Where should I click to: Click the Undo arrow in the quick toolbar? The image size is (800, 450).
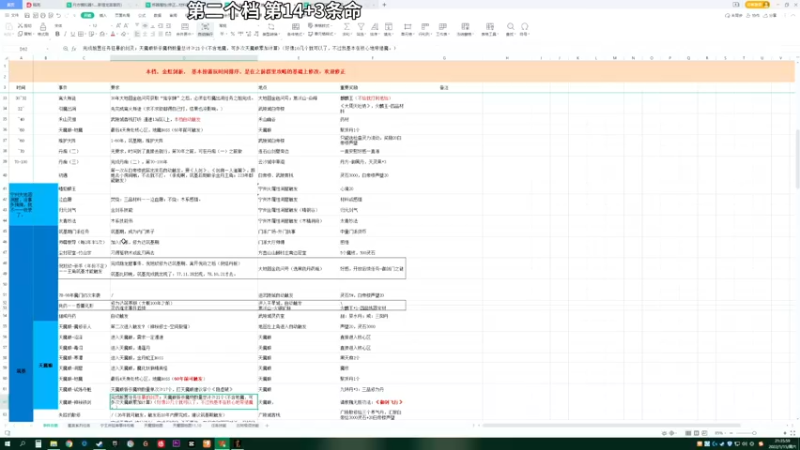point(58,16)
